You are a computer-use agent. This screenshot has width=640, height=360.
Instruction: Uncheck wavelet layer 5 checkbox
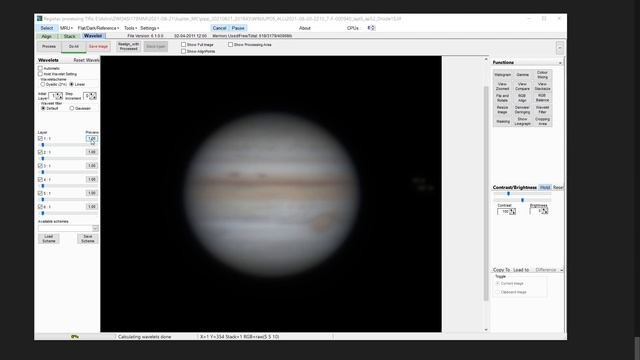click(x=40, y=193)
